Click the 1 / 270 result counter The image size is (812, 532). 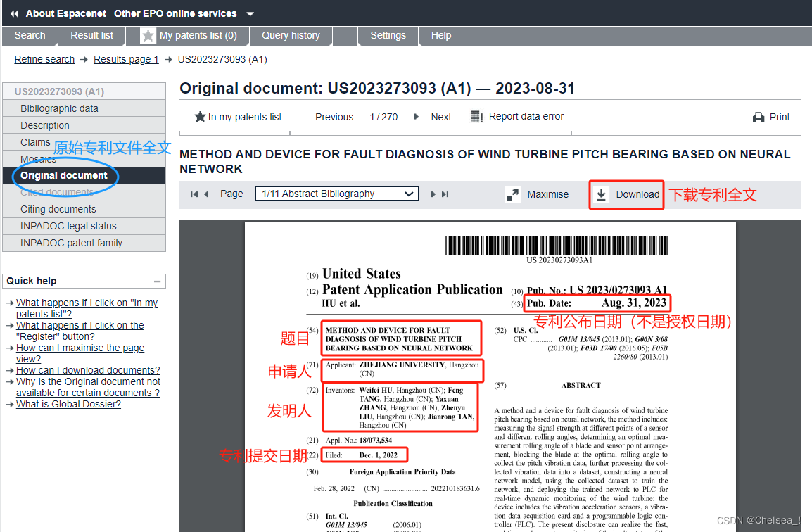click(383, 117)
